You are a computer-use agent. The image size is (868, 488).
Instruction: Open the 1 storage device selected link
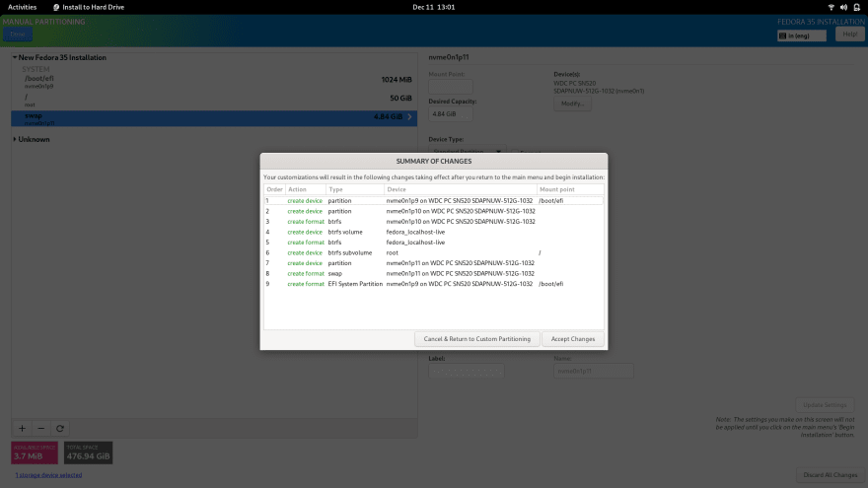(48, 475)
